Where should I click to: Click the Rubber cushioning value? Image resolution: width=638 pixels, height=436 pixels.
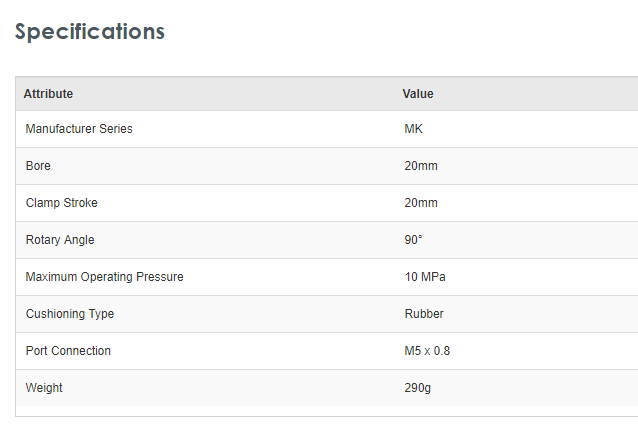tap(424, 314)
